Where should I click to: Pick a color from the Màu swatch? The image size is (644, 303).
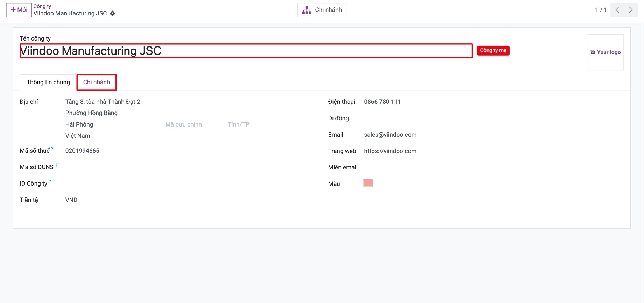[x=368, y=183]
